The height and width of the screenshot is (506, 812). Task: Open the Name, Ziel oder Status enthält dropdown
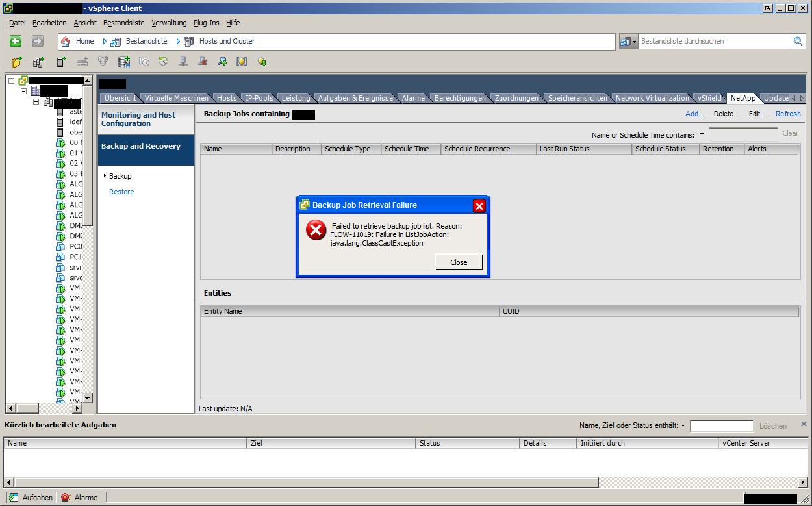(683, 426)
